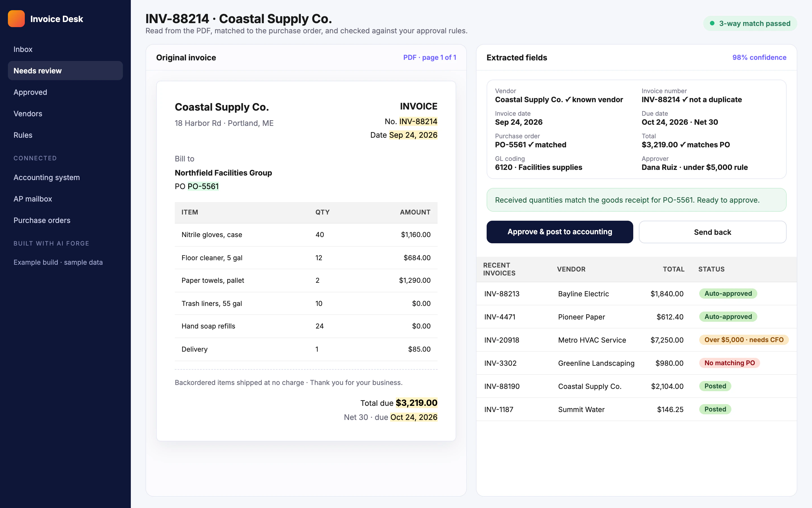
Task: Click the STATUS column header
Action: tap(711, 269)
